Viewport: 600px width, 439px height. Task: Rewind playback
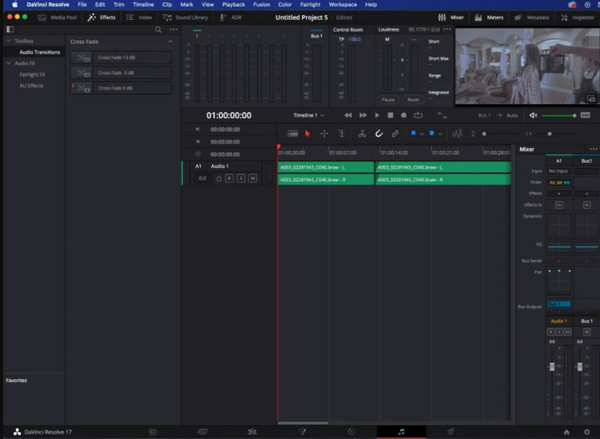(348, 115)
